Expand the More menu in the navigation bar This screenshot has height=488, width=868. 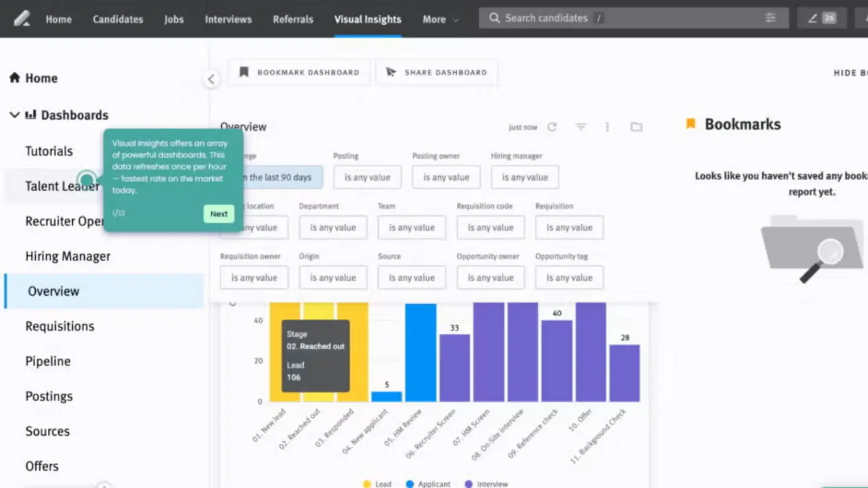441,20
